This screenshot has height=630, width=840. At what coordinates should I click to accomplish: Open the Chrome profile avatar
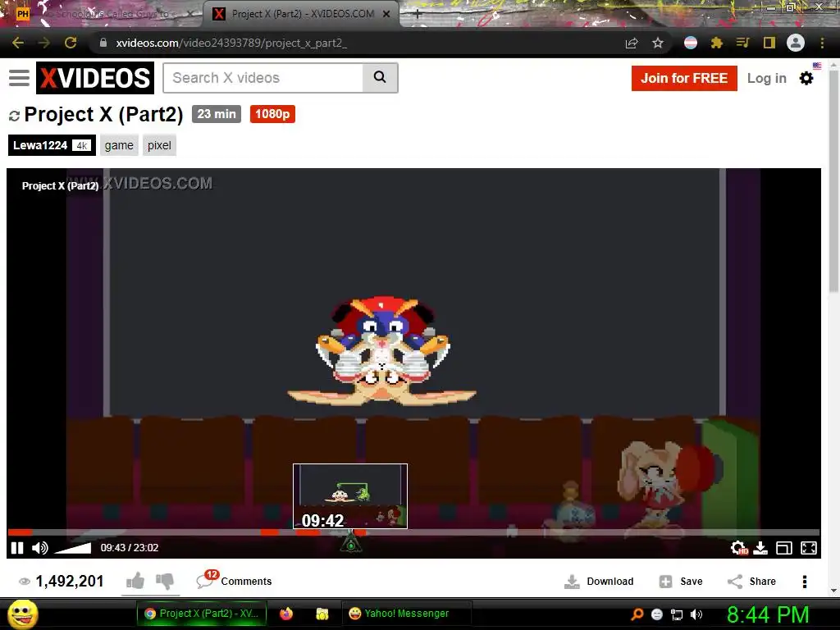(x=796, y=43)
